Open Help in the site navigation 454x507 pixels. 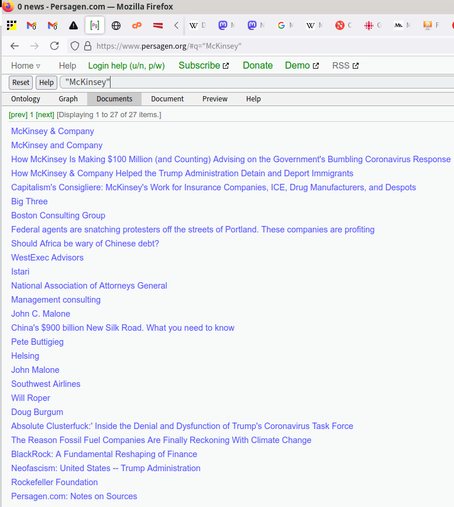(x=67, y=66)
